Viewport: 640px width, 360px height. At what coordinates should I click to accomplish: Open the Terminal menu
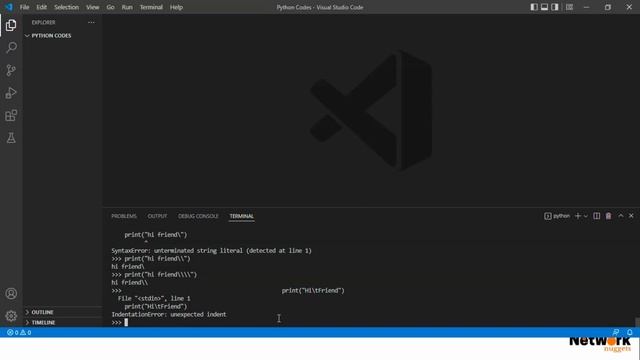[151, 7]
